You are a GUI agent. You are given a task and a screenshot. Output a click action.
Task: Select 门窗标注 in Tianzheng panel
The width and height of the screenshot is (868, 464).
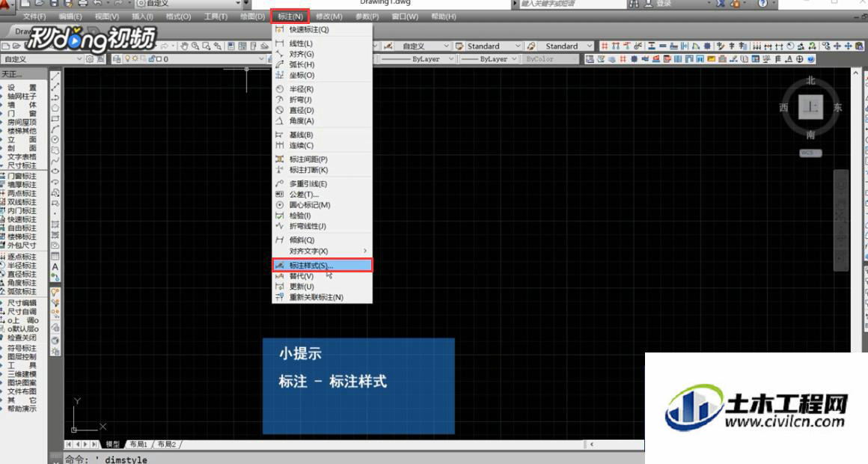22,176
